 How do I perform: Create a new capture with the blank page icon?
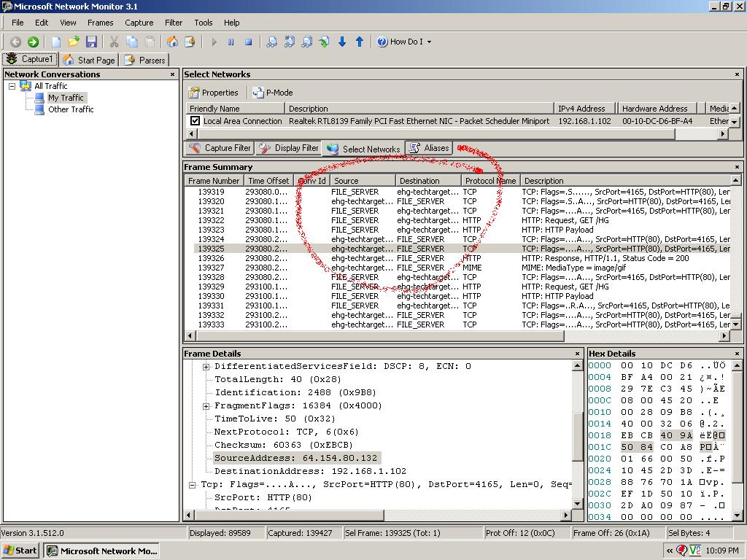tap(56, 42)
